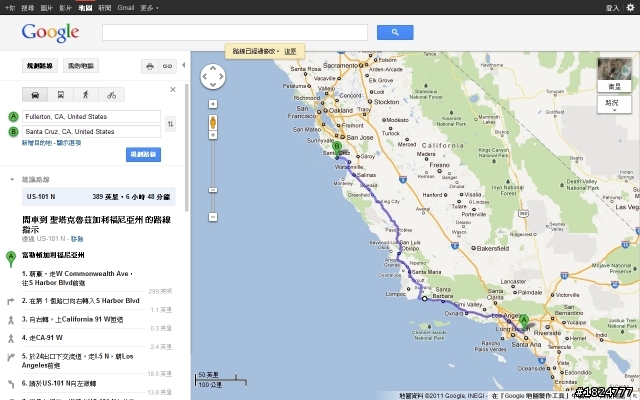Image resolution: width=640 pixels, height=400 pixels.
Task: Click the +You item in top bar
Action: 10,7
